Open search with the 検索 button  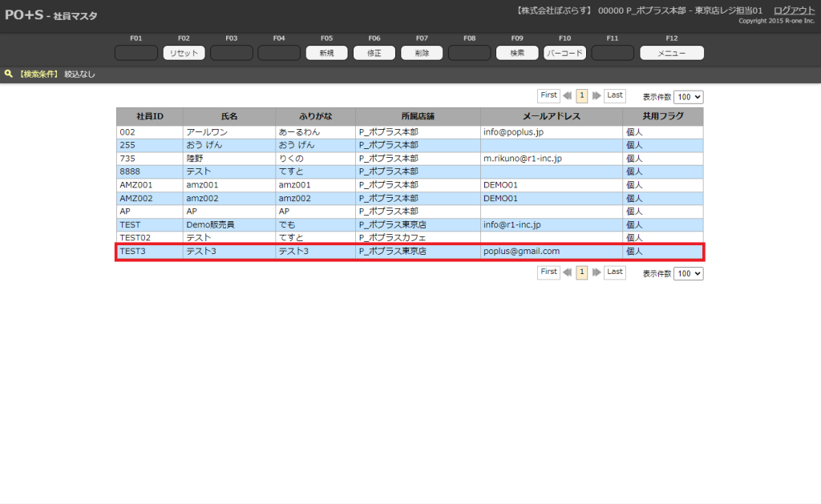click(x=517, y=53)
